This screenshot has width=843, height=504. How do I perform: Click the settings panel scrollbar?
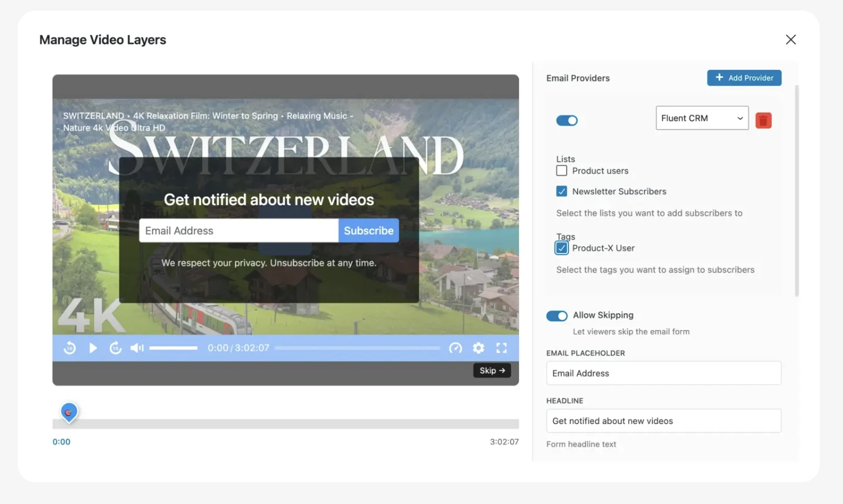click(797, 190)
